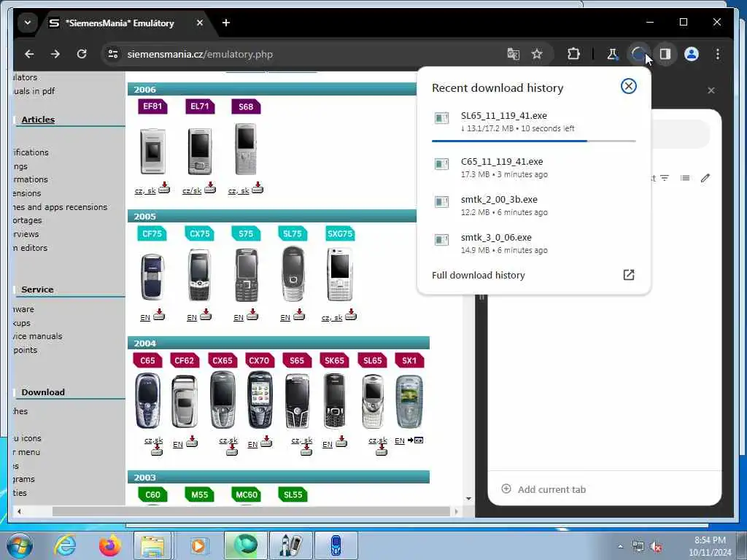The image size is (747, 560).
Task: Click Full download history link
Action: [479, 275]
